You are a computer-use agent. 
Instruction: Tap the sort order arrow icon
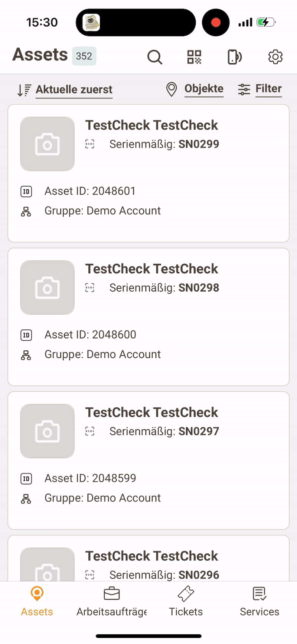24,90
